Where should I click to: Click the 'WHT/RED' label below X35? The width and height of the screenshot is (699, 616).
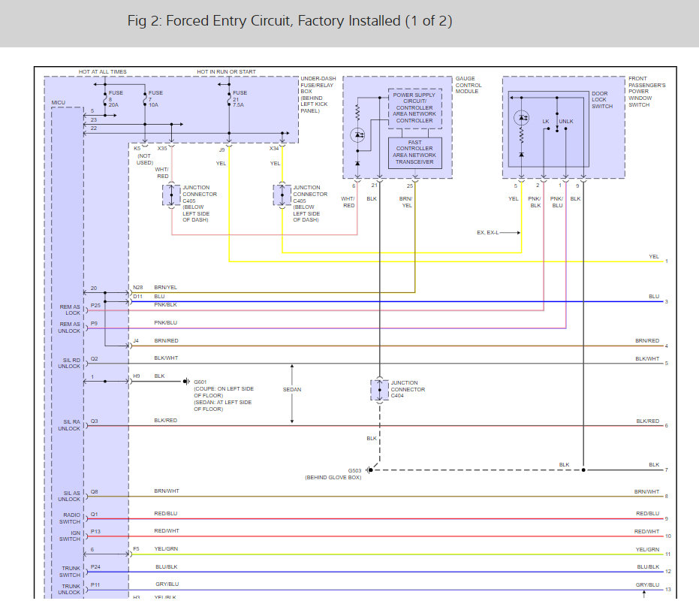point(162,173)
